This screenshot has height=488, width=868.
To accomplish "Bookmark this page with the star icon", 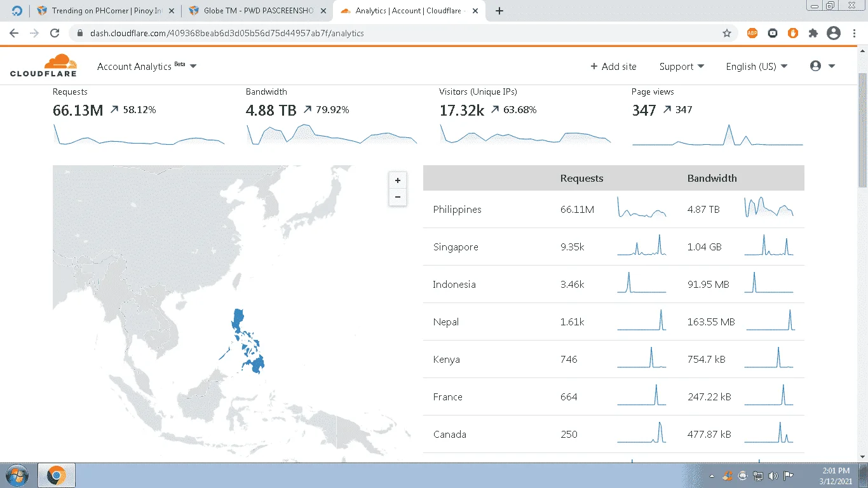I will (x=727, y=33).
